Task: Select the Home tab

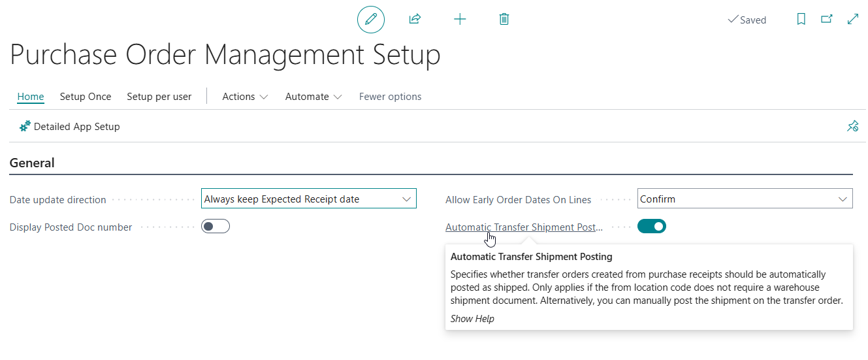Action: coord(31,97)
